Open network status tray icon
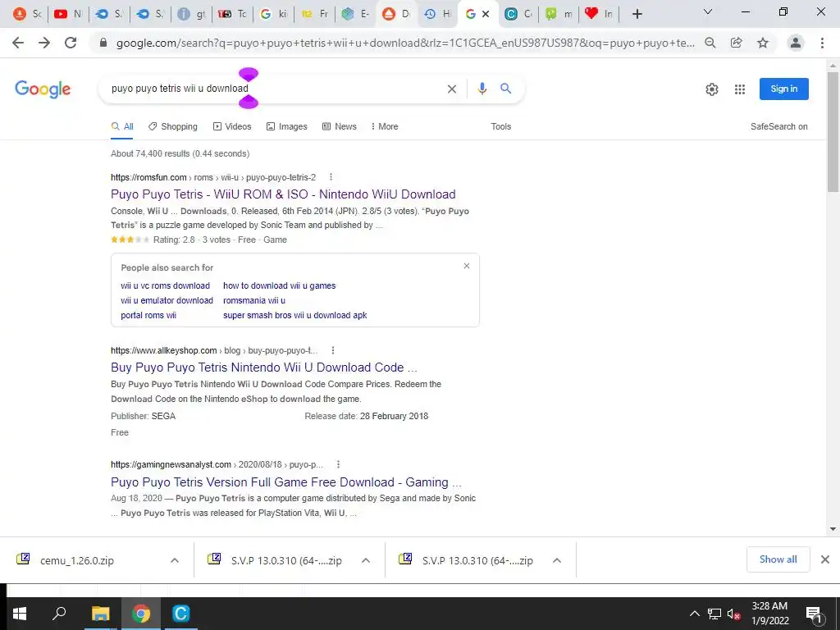840x630 pixels. (714, 614)
